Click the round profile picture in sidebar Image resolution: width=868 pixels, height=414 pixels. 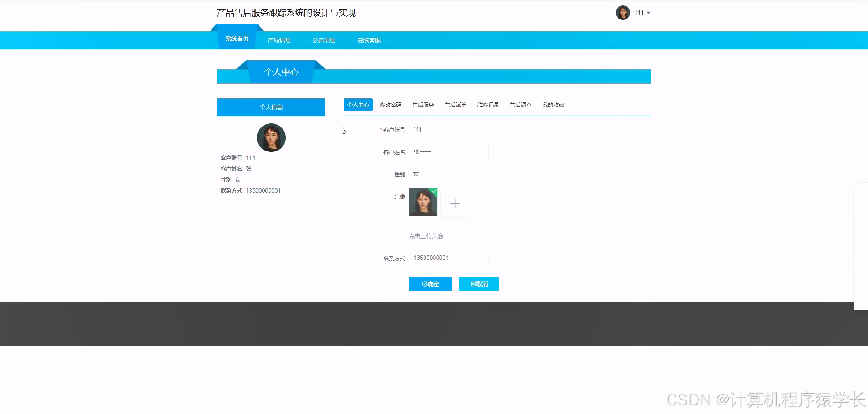click(x=271, y=137)
